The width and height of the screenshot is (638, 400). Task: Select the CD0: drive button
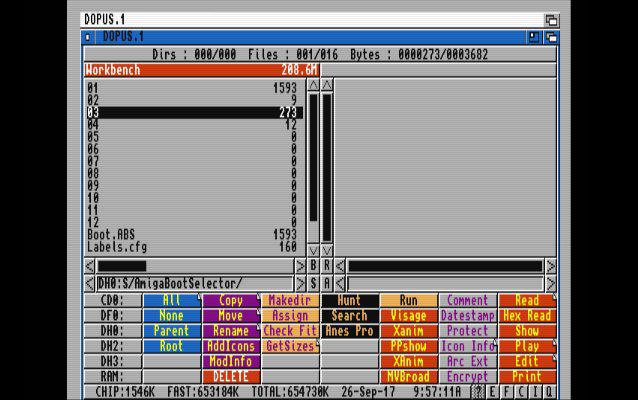point(113,300)
